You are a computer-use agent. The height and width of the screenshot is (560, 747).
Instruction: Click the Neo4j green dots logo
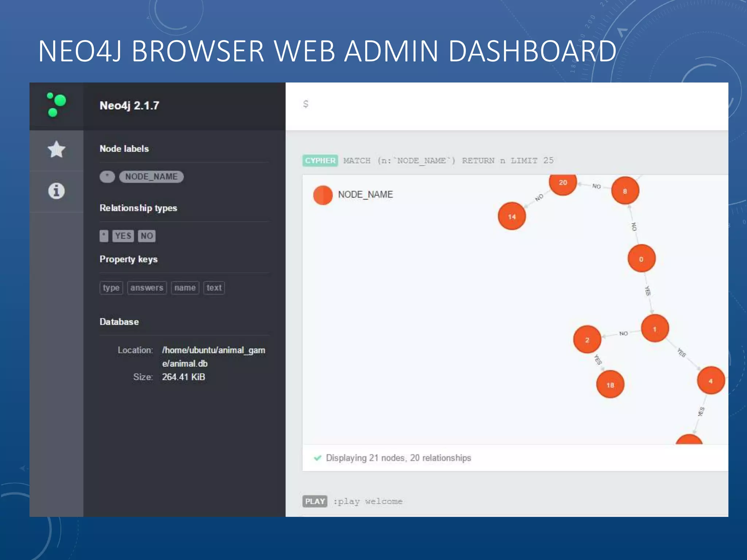[x=57, y=105]
